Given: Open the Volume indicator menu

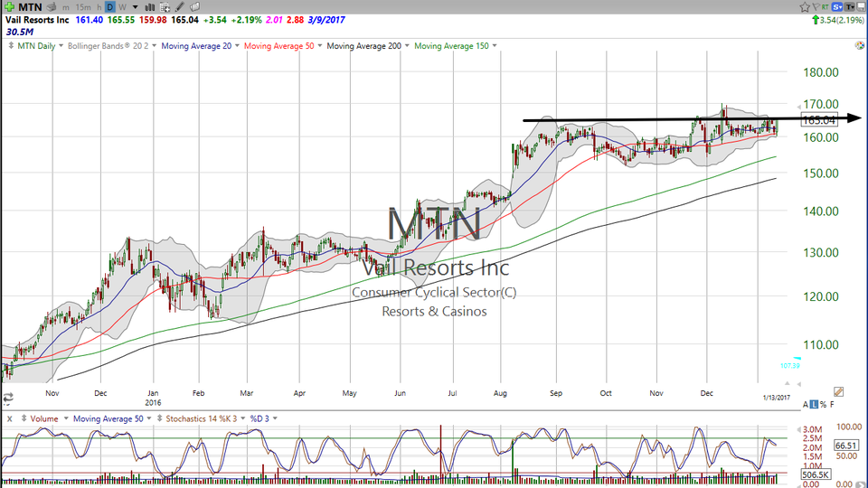Looking at the screenshot, I should point(48,418).
